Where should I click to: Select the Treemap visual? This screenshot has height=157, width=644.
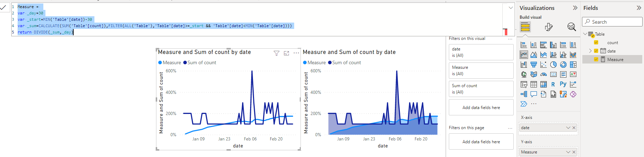573,65
